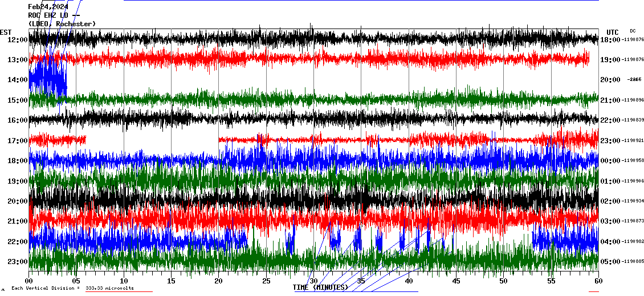
Task: Click the 12:00 EST row label
Action: point(18,40)
